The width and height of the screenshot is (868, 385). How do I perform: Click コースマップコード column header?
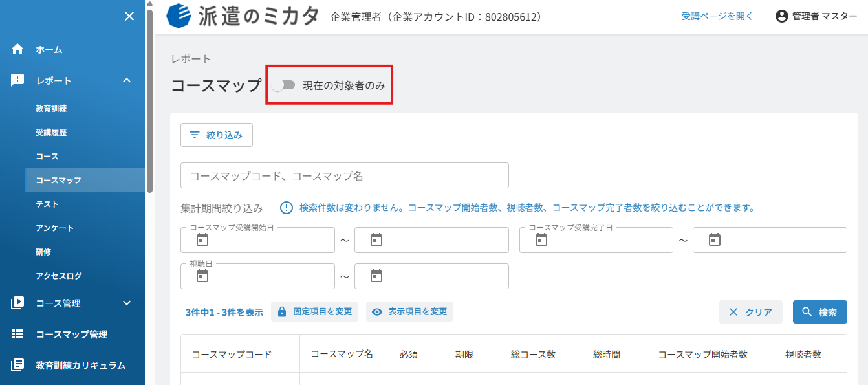coord(232,354)
